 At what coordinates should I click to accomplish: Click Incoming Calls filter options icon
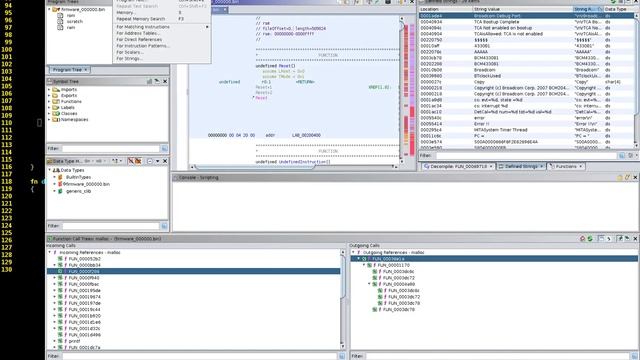[x=342, y=356]
